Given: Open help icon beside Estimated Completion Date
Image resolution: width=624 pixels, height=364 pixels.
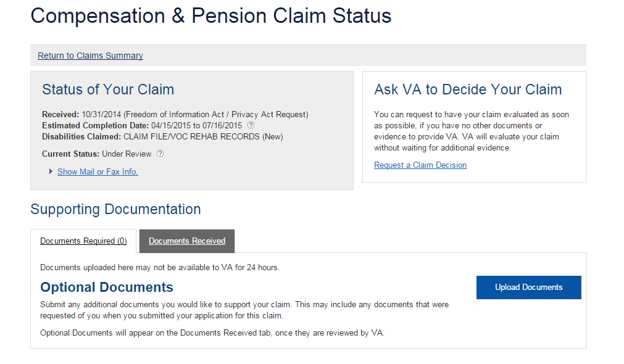Looking at the screenshot, I should coord(251,125).
